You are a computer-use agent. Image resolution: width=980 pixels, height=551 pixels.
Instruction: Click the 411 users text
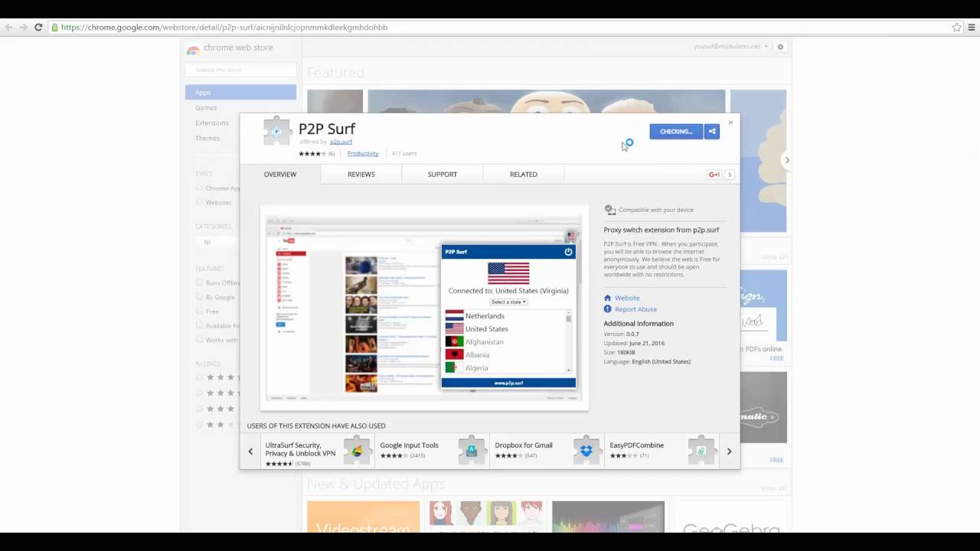pos(404,154)
